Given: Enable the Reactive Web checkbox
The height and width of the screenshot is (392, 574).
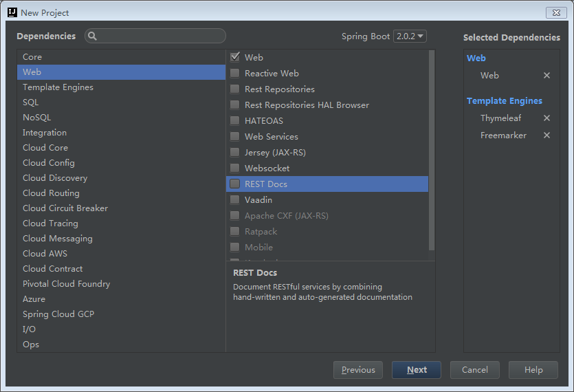Looking at the screenshot, I should 234,74.
